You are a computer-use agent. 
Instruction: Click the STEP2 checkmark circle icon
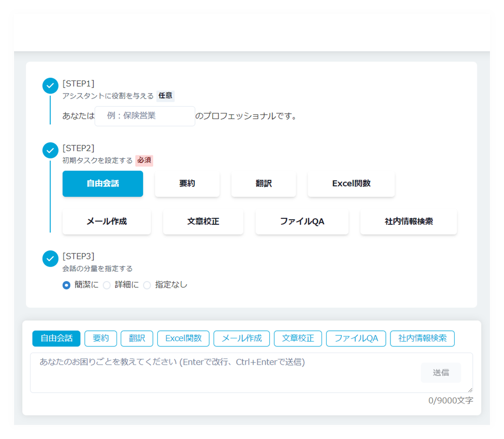click(x=50, y=150)
